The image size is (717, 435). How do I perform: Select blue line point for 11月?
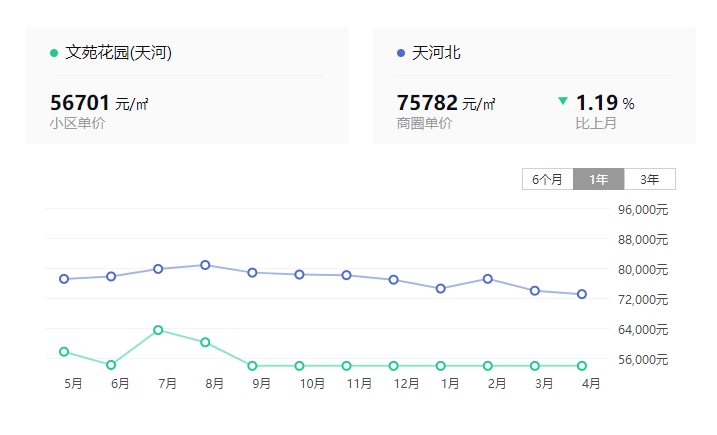347,275
